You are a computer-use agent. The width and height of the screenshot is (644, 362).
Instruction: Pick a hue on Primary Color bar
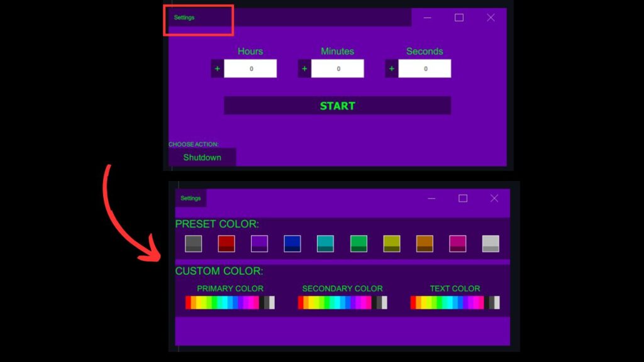pyautogui.click(x=230, y=302)
